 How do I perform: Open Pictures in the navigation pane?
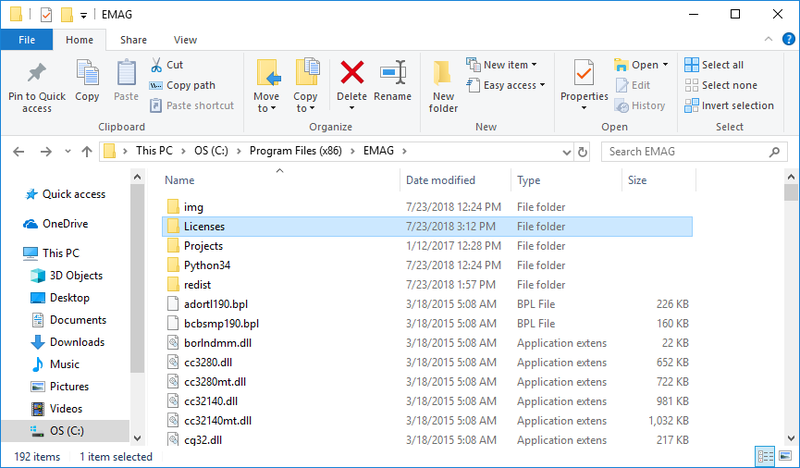point(59,386)
